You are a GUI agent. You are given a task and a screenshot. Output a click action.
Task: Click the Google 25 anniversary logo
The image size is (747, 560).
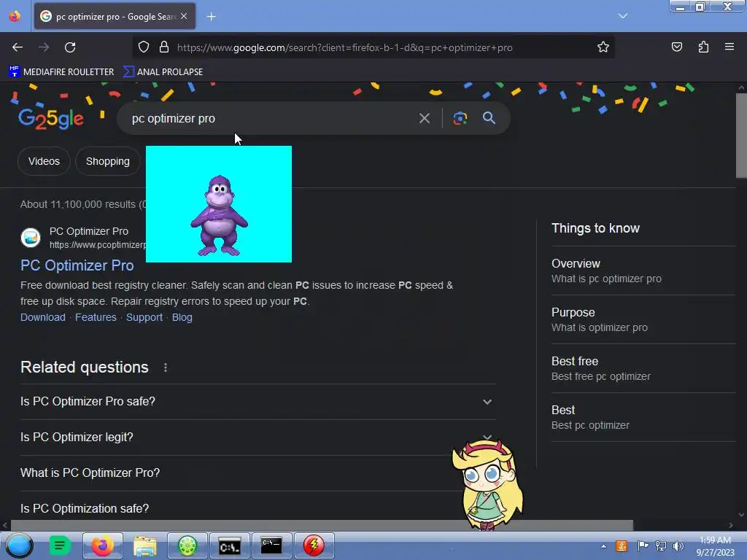pyautogui.click(x=50, y=119)
